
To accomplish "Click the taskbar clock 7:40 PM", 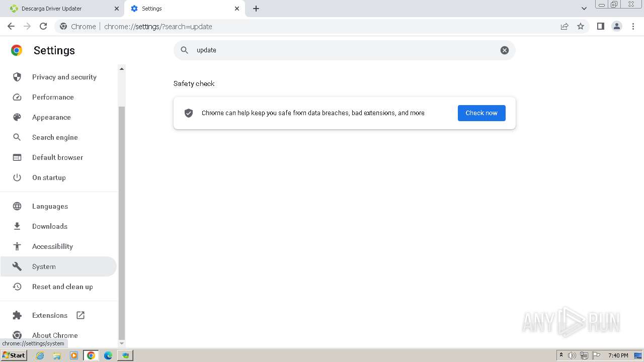I will pyautogui.click(x=618, y=355).
